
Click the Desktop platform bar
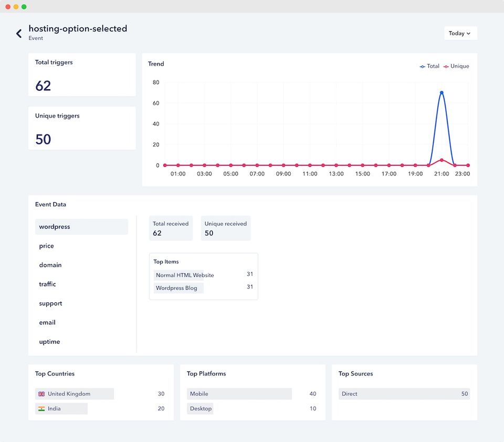pyautogui.click(x=200, y=408)
